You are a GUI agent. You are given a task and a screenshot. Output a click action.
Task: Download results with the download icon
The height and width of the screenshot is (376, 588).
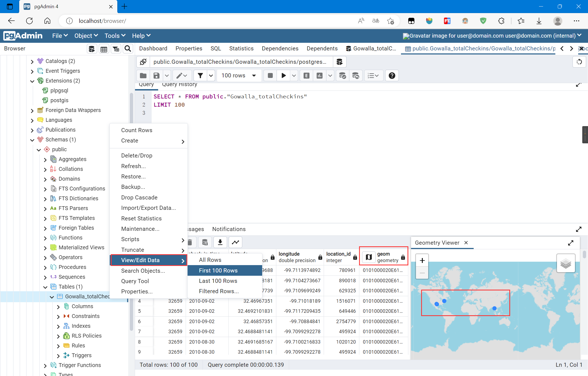[220, 242]
